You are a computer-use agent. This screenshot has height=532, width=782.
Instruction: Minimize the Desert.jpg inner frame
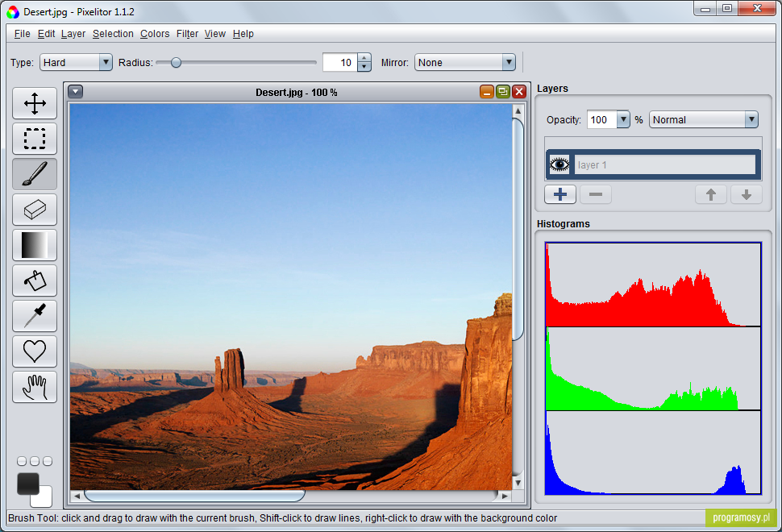click(487, 92)
